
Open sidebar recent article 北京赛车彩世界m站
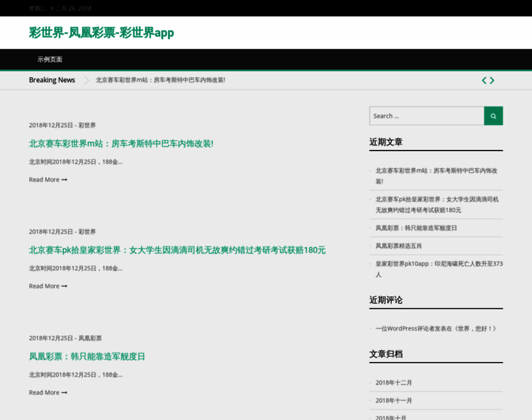click(436, 176)
